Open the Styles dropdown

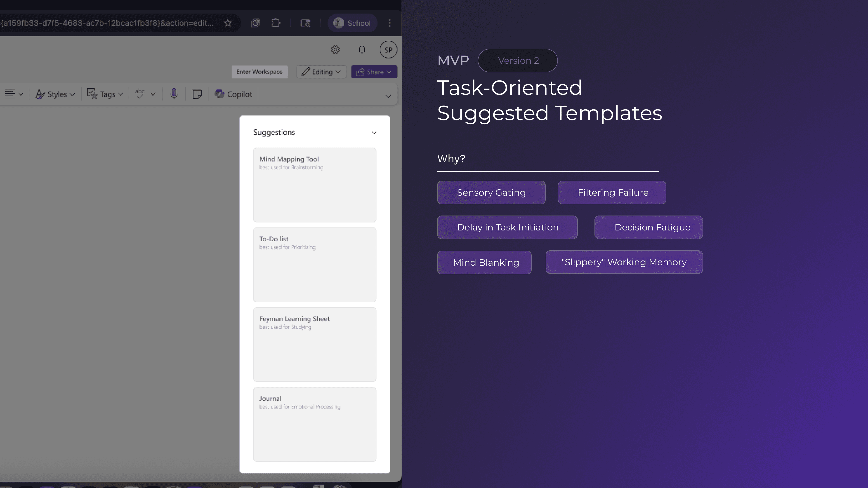pos(55,94)
